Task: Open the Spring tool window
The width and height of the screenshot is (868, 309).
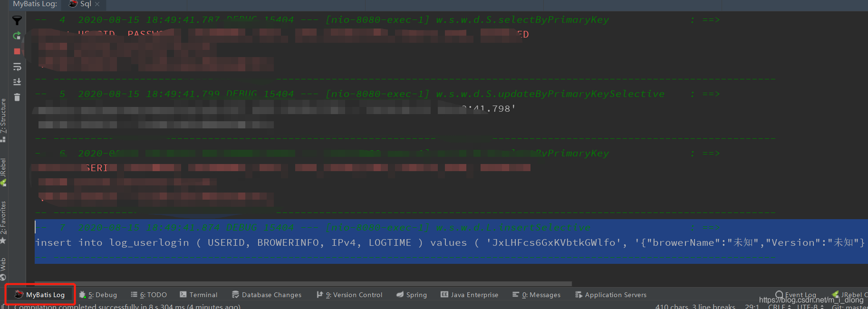Action: (x=412, y=295)
